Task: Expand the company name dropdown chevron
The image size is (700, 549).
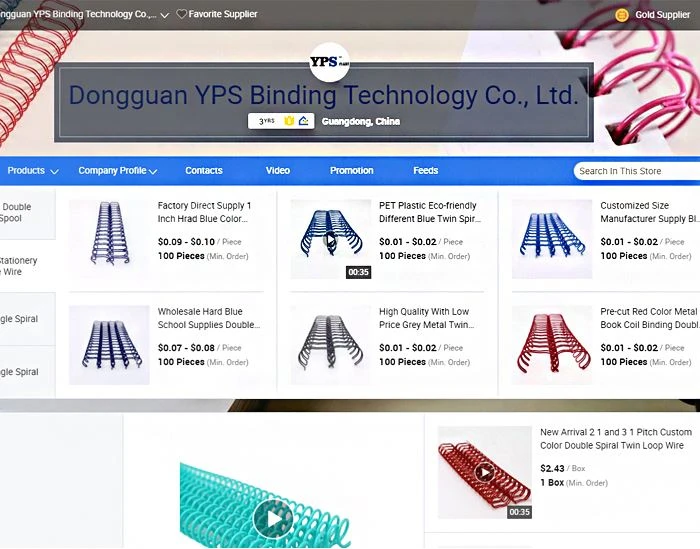Action: click(164, 15)
